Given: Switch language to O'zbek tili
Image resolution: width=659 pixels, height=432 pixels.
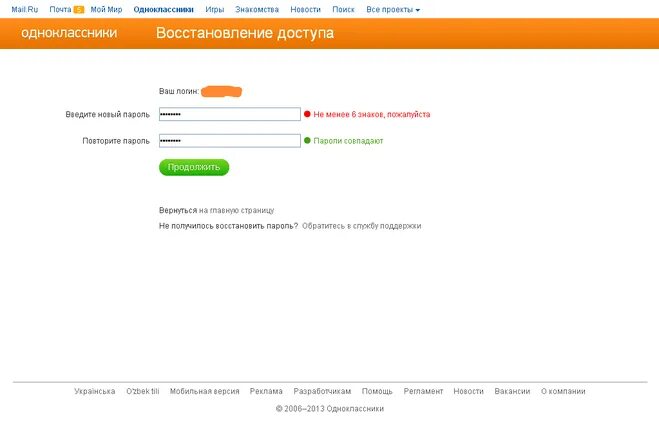Looking at the screenshot, I should click(142, 391).
